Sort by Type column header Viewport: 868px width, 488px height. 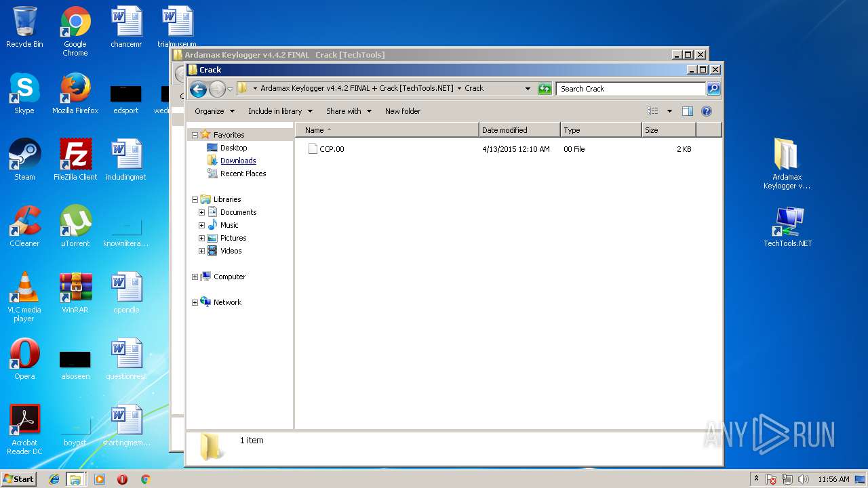pyautogui.click(x=601, y=130)
